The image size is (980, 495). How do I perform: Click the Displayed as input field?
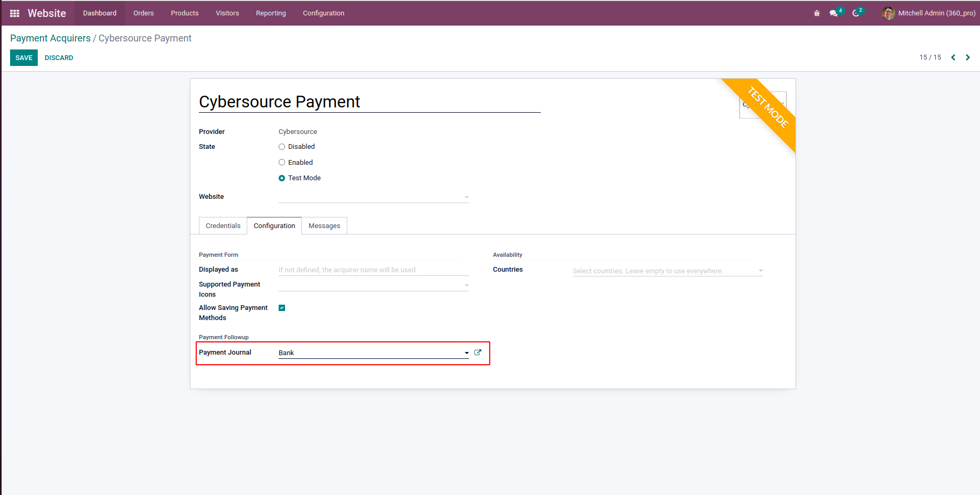(374, 270)
